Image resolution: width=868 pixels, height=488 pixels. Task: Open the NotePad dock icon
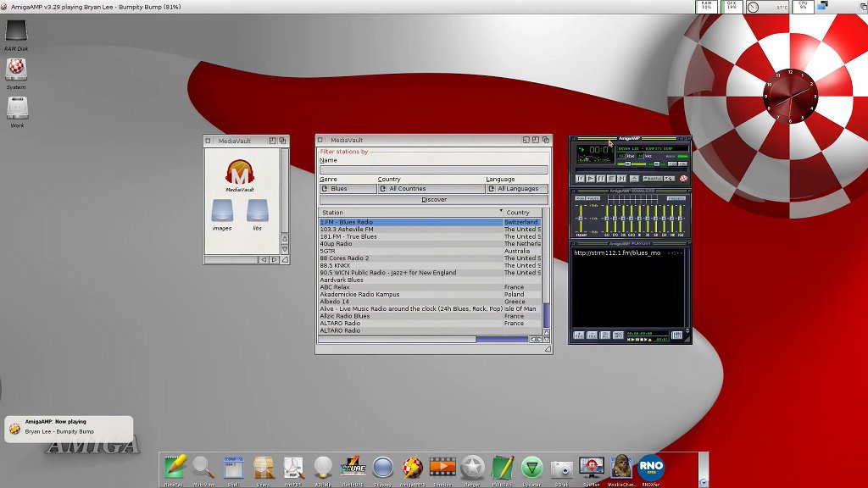175,468
